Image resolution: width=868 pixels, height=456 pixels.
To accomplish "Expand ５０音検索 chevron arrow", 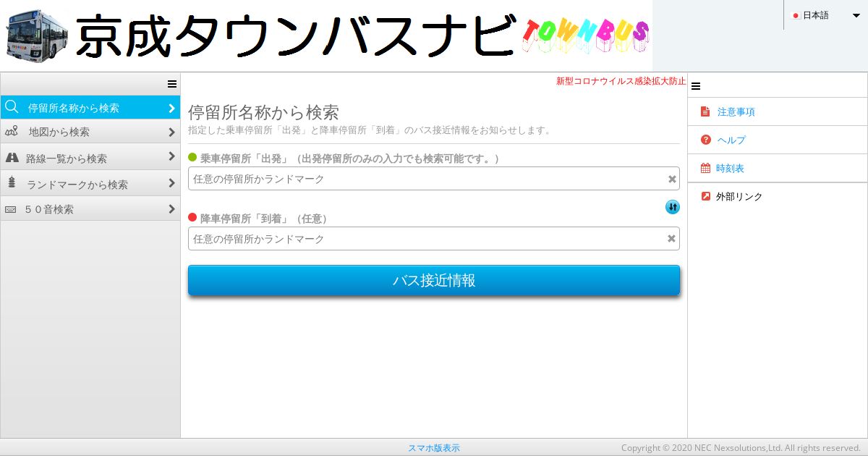I will pyautogui.click(x=171, y=209).
